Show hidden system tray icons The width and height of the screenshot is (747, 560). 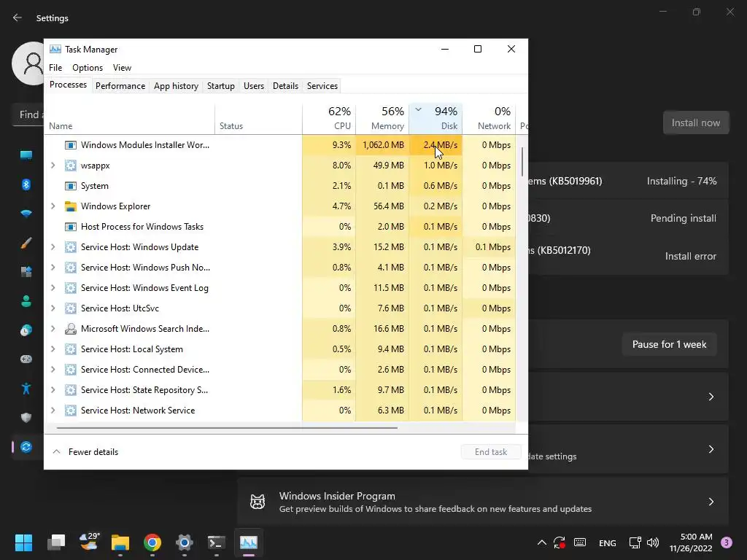542,542
